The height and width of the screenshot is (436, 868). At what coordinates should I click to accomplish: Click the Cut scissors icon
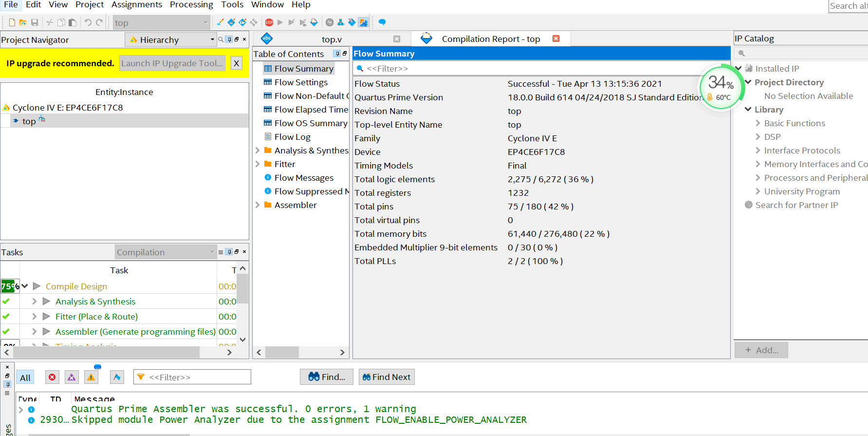coord(50,22)
